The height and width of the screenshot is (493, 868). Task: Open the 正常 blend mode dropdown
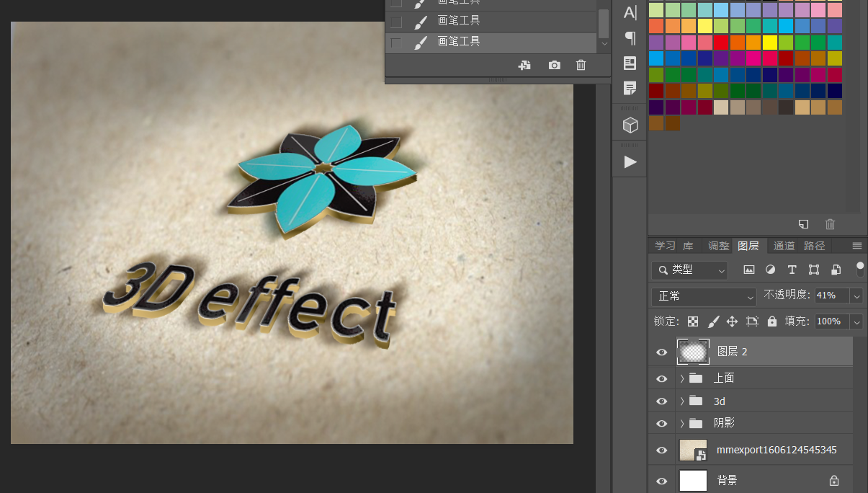click(x=704, y=296)
